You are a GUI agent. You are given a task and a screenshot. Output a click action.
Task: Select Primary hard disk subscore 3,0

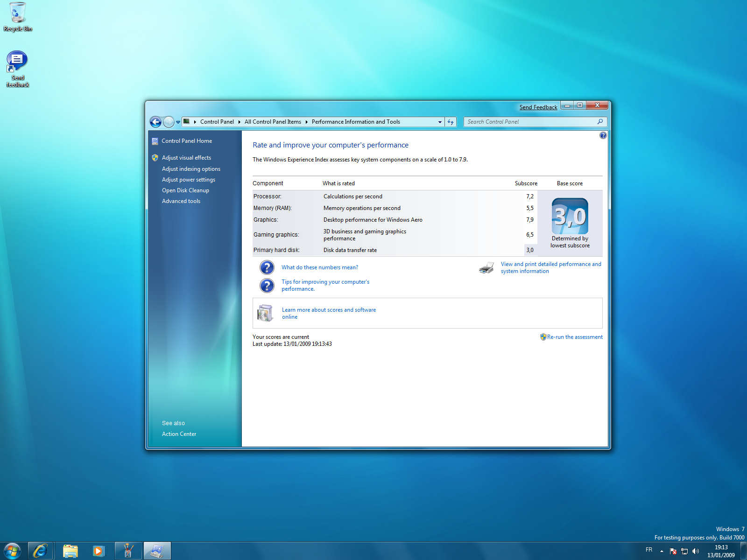tap(530, 250)
